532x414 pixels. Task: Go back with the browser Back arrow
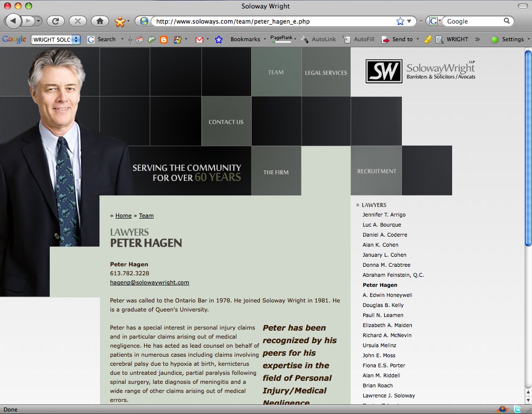[x=13, y=21]
